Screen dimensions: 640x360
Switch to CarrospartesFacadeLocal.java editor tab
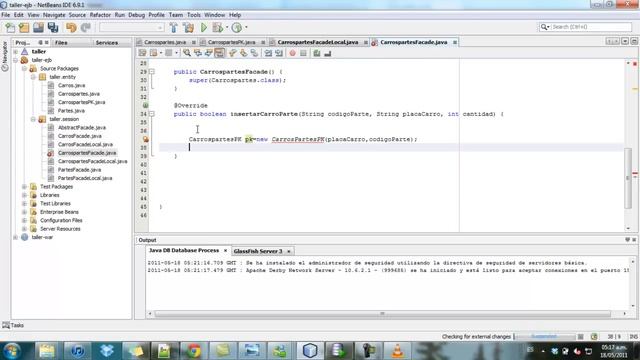click(x=318, y=42)
